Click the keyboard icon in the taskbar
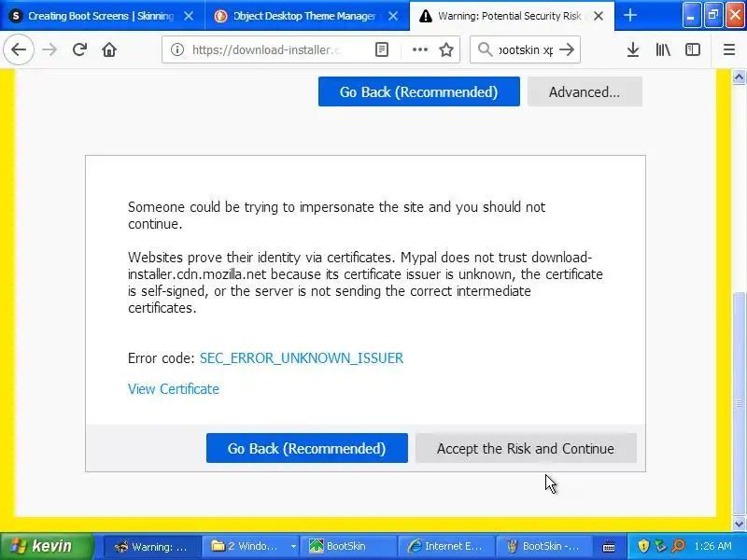Image resolution: width=747 pixels, height=560 pixels. pyautogui.click(x=609, y=547)
